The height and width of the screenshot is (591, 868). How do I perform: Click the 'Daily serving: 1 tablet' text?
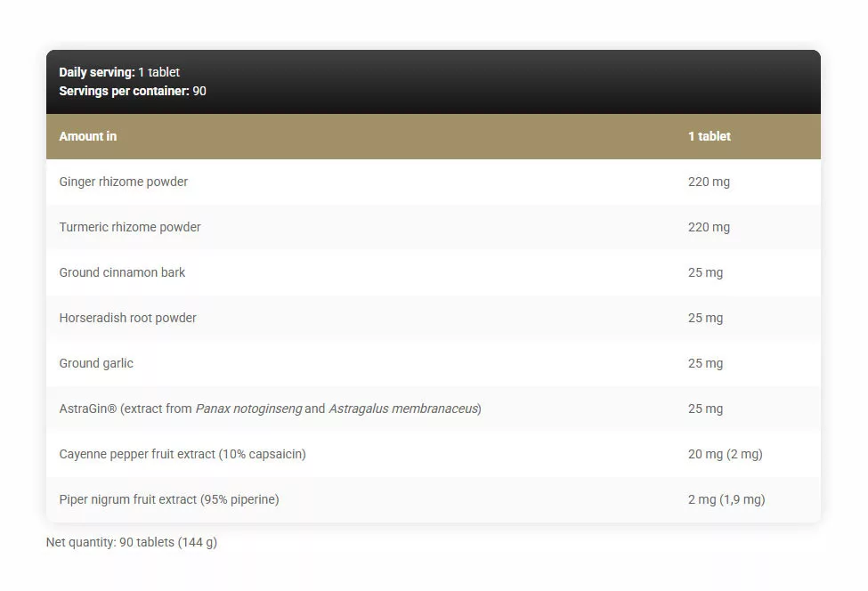119,72
